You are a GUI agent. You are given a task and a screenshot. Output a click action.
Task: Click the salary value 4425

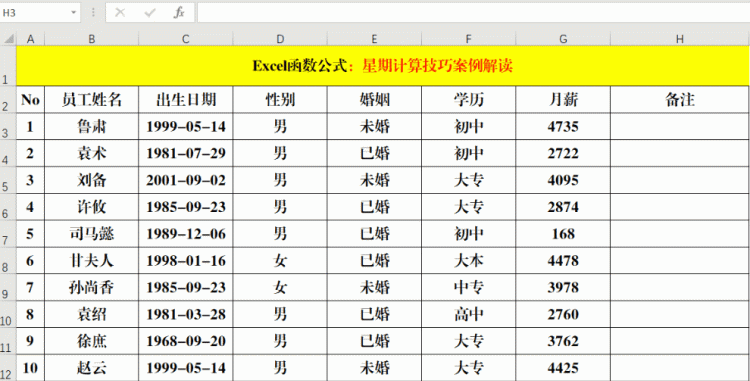563,368
